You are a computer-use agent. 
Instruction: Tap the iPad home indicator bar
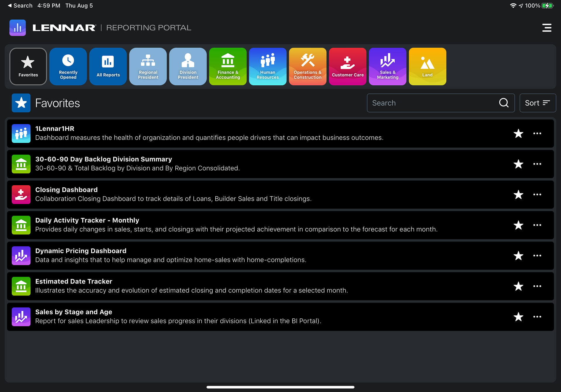280,387
